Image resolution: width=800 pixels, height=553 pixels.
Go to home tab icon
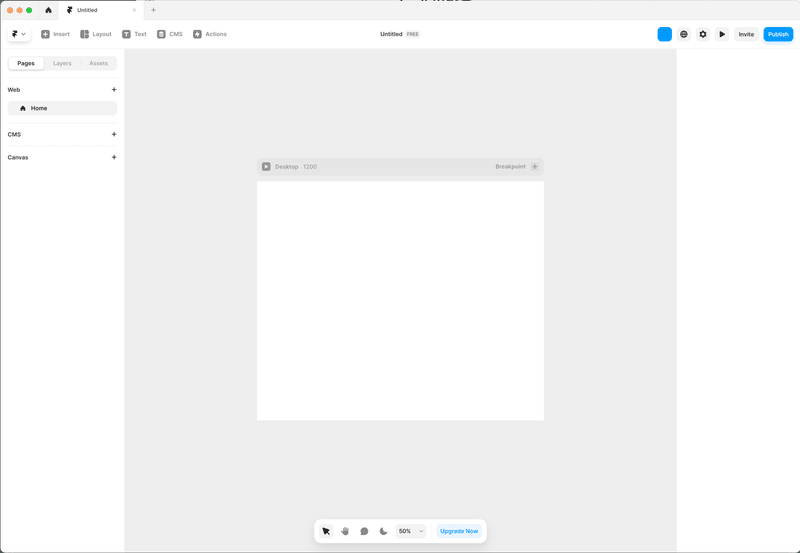pyautogui.click(x=48, y=10)
